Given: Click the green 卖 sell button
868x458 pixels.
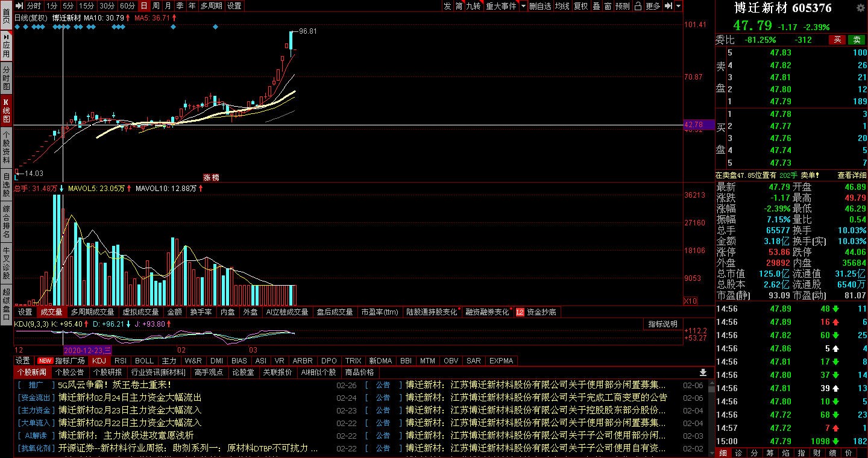Looking at the screenshot, I should pyautogui.click(x=857, y=40).
